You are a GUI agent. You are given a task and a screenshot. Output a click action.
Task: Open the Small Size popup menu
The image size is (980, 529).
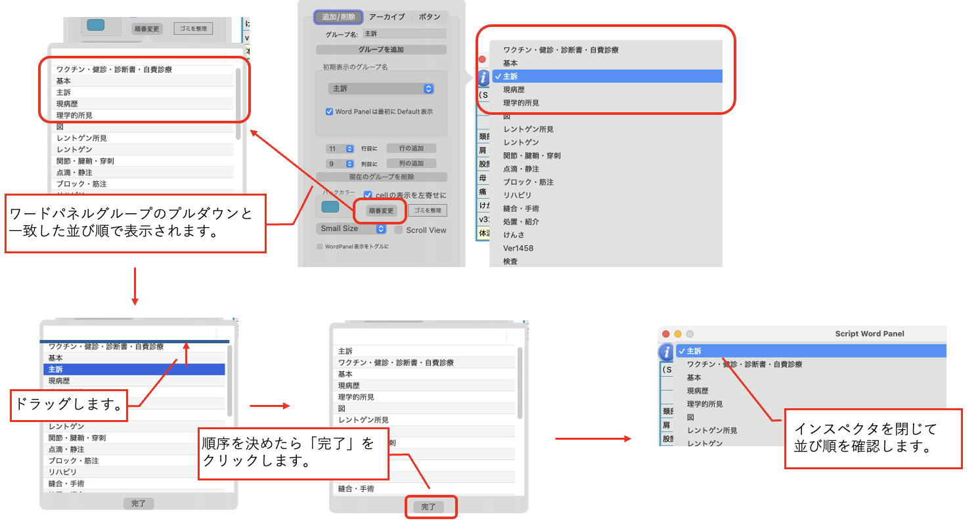(351, 229)
